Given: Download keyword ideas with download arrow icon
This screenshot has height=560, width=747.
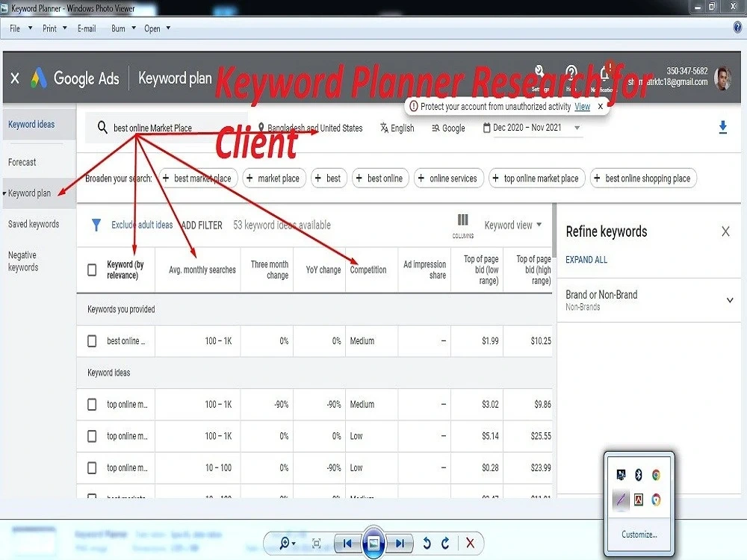Looking at the screenshot, I should [722, 127].
